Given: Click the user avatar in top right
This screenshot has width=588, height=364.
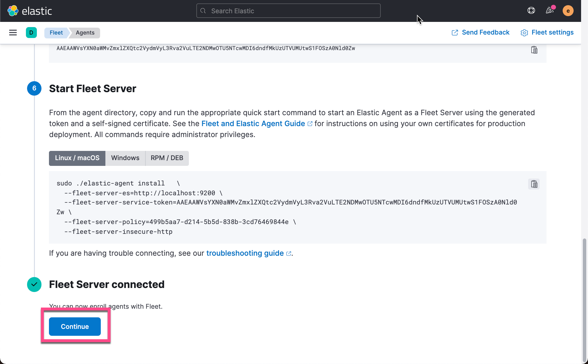Looking at the screenshot, I should (568, 11).
